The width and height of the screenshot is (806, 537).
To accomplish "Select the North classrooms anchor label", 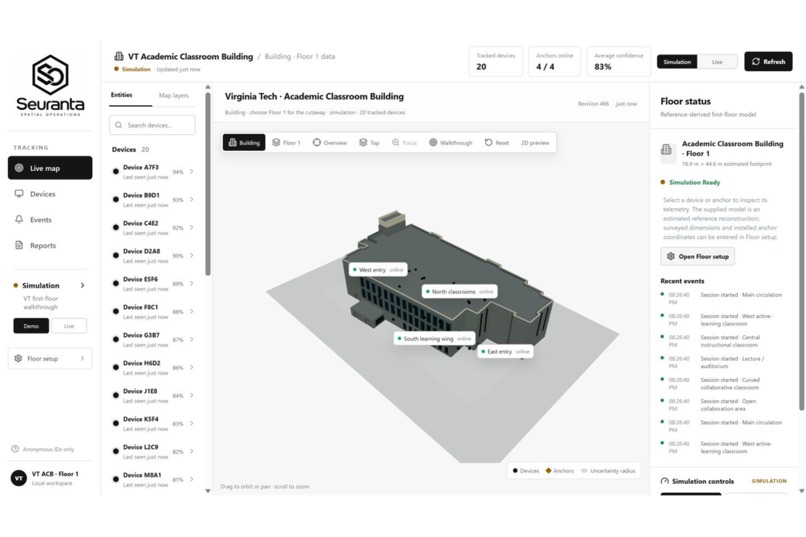I will (x=460, y=291).
